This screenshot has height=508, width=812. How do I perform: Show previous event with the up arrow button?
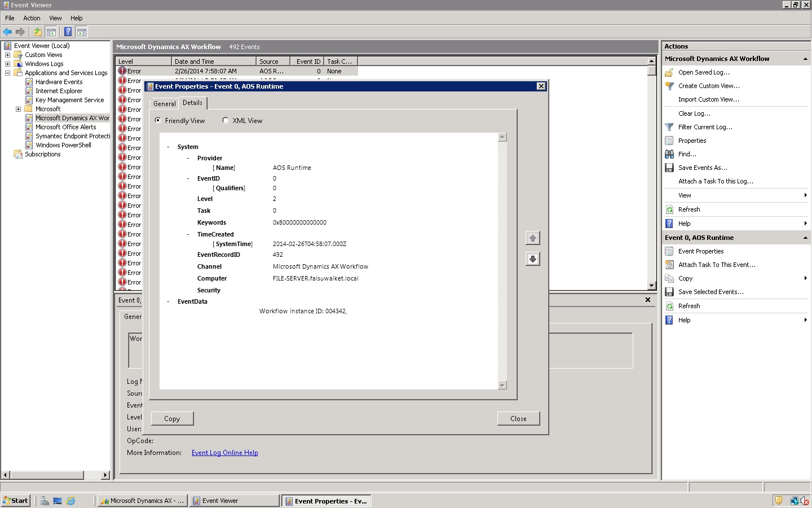(x=532, y=238)
